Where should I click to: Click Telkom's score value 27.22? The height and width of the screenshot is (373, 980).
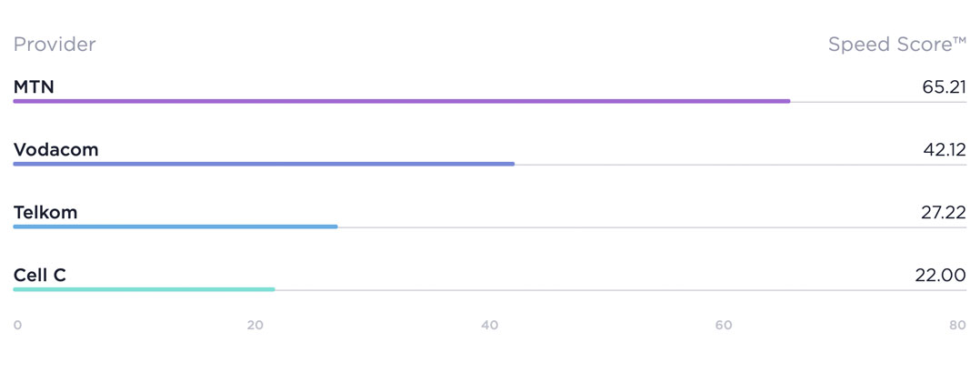(943, 213)
